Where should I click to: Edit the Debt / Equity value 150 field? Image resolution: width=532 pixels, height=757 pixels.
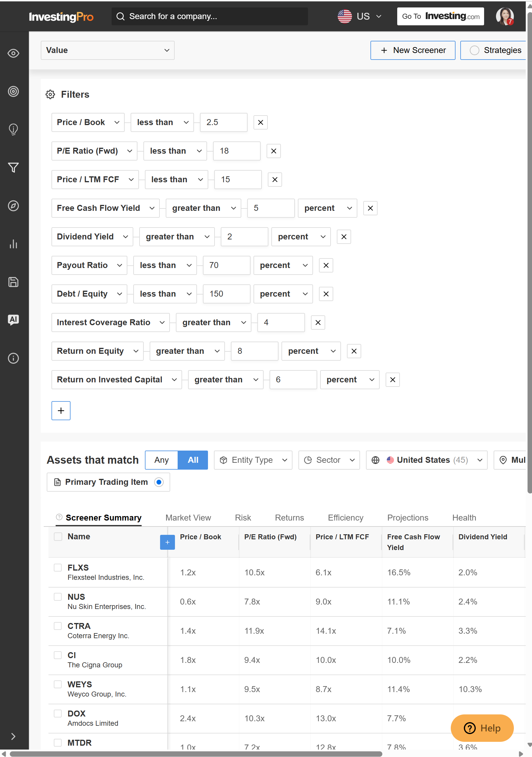coord(227,294)
